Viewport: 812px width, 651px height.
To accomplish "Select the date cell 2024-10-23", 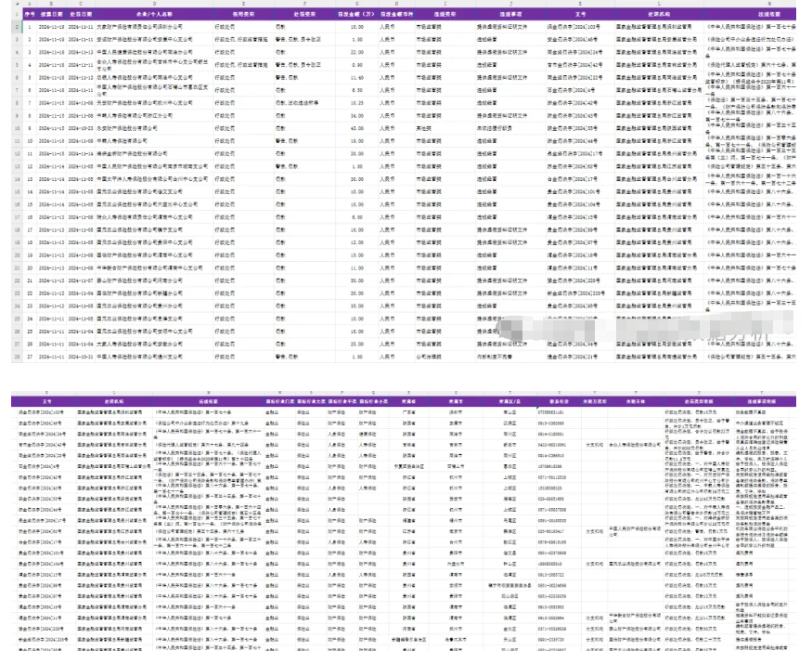I will coord(80,128).
